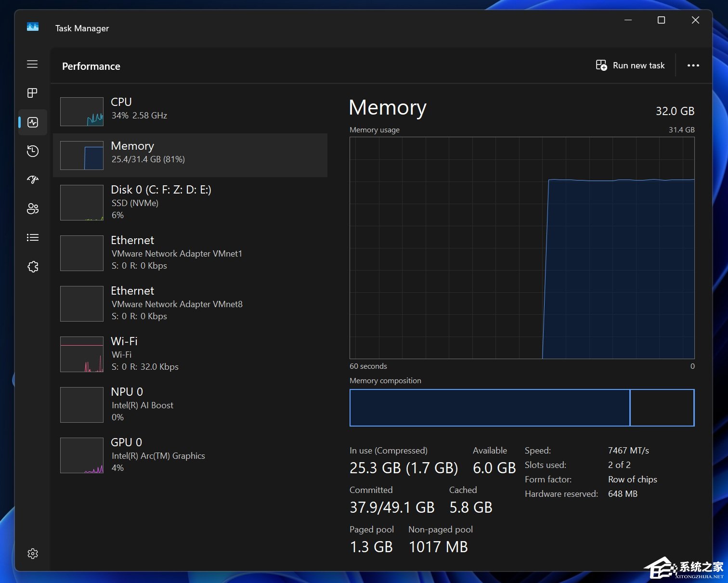Minimize the Task Manager window
Screen dimensions: 728x583
[x=628, y=20]
